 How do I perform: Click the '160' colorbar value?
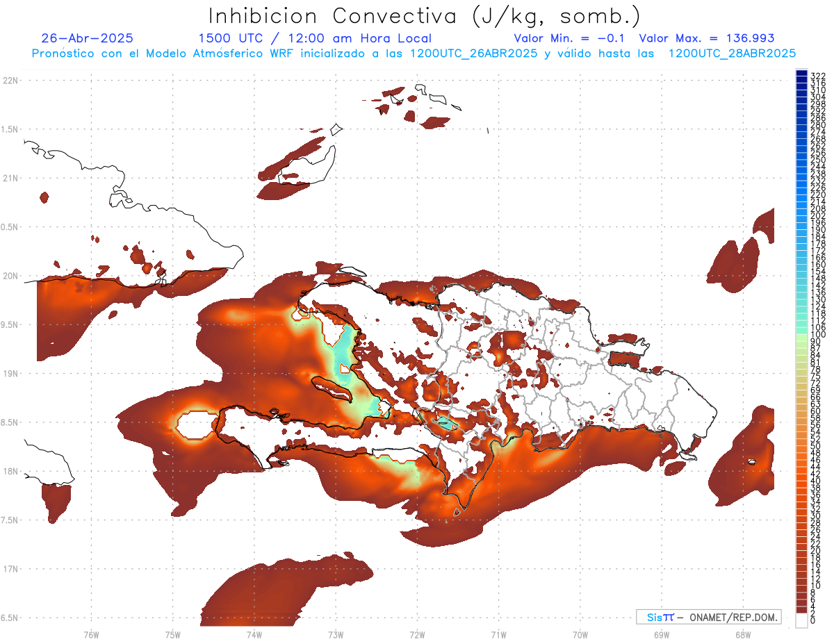point(817,264)
